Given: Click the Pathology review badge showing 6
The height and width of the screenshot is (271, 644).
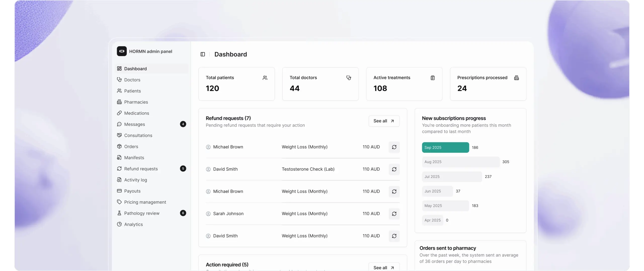Looking at the screenshot, I should click(183, 213).
